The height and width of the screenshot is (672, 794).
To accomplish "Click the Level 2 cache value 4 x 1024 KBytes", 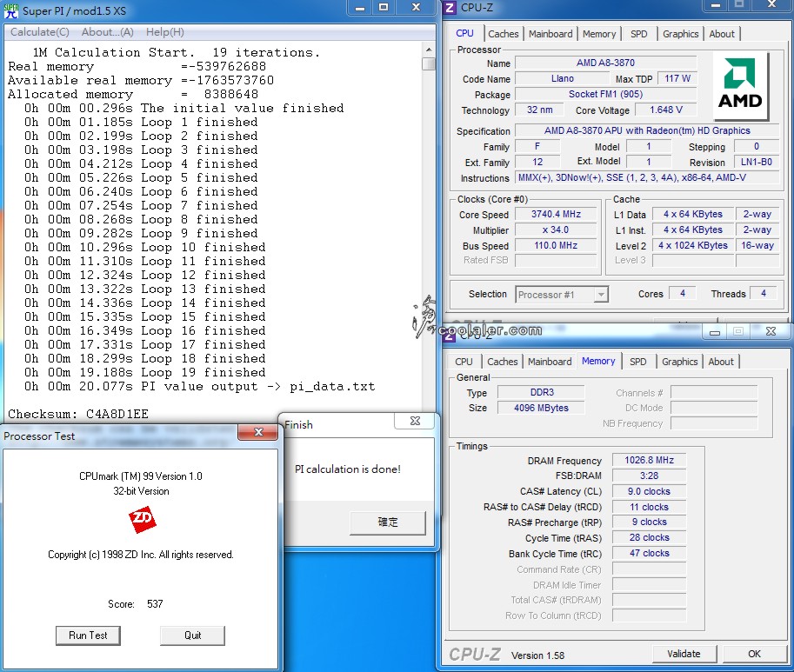I will coord(693,245).
